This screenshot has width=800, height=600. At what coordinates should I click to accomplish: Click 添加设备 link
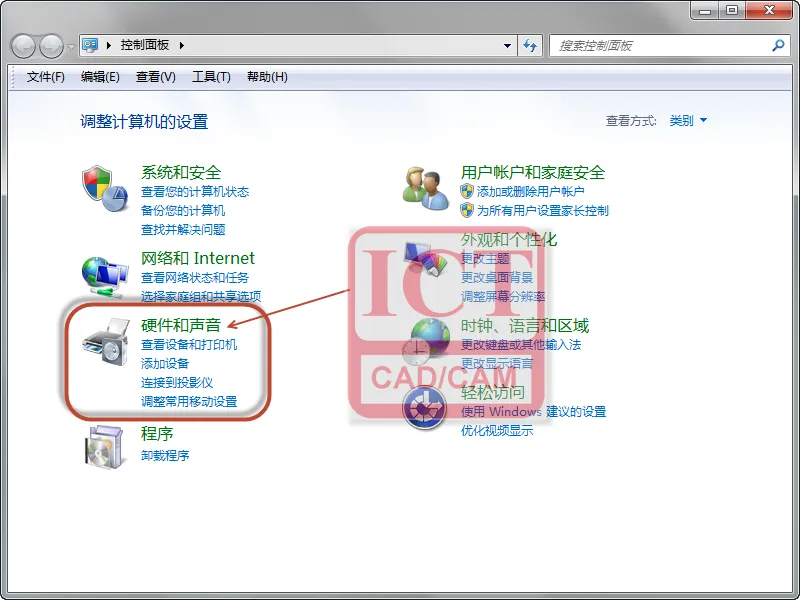click(x=165, y=364)
